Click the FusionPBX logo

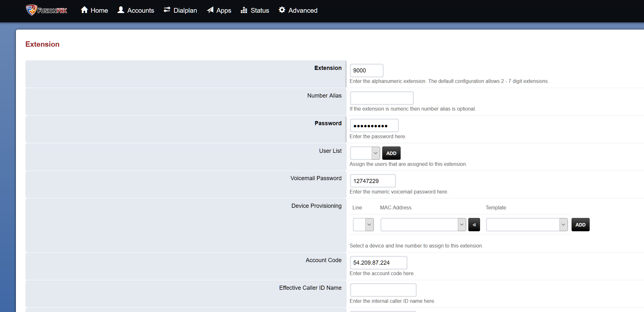pos(46,10)
